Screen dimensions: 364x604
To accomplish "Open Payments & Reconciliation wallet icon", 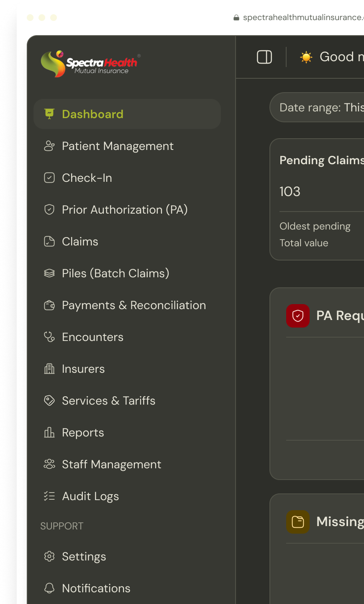I will pos(49,305).
